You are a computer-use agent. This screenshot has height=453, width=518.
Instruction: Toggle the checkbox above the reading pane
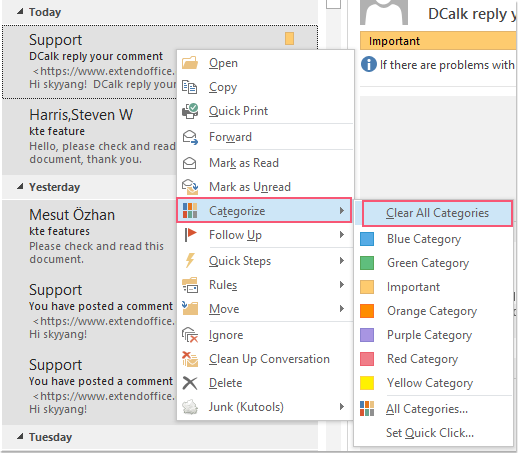pyautogui.click(x=333, y=3)
